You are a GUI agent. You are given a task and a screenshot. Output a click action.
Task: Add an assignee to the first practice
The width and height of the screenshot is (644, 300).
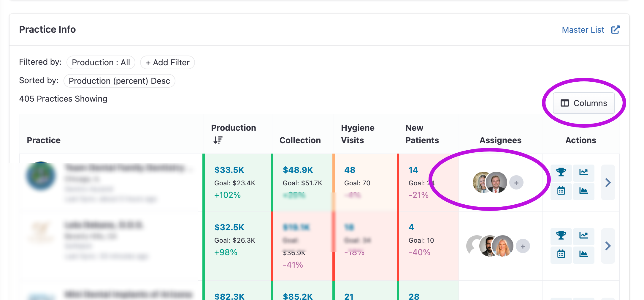pyautogui.click(x=516, y=183)
